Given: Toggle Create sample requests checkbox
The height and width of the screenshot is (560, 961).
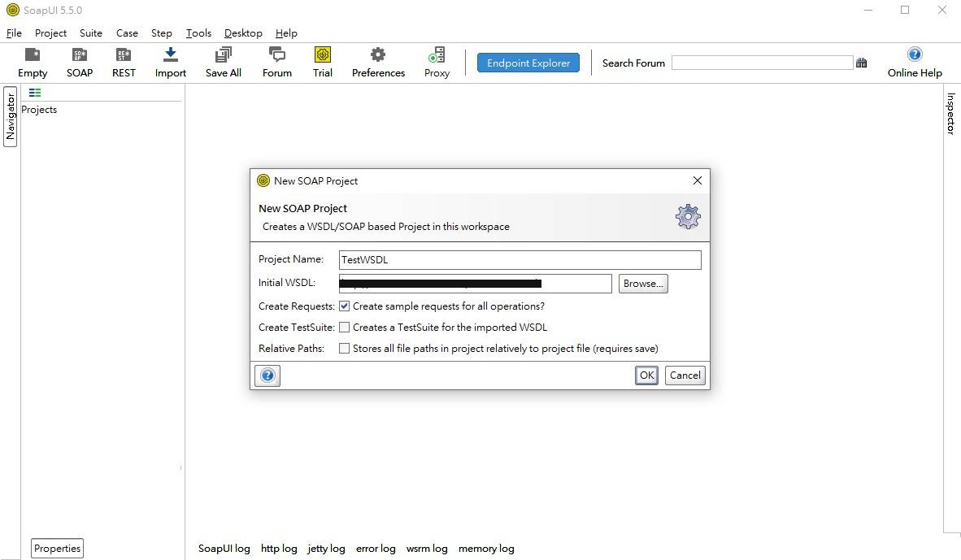Looking at the screenshot, I should tap(345, 306).
